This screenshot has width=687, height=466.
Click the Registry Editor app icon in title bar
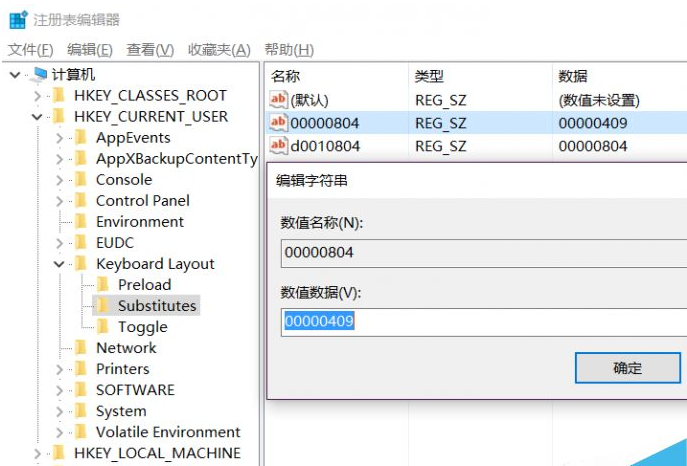[x=18, y=19]
